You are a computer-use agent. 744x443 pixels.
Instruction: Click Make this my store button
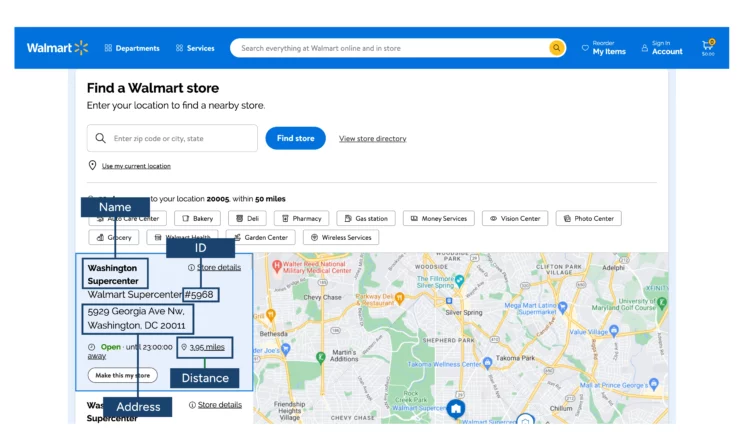click(x=122, y=375)
